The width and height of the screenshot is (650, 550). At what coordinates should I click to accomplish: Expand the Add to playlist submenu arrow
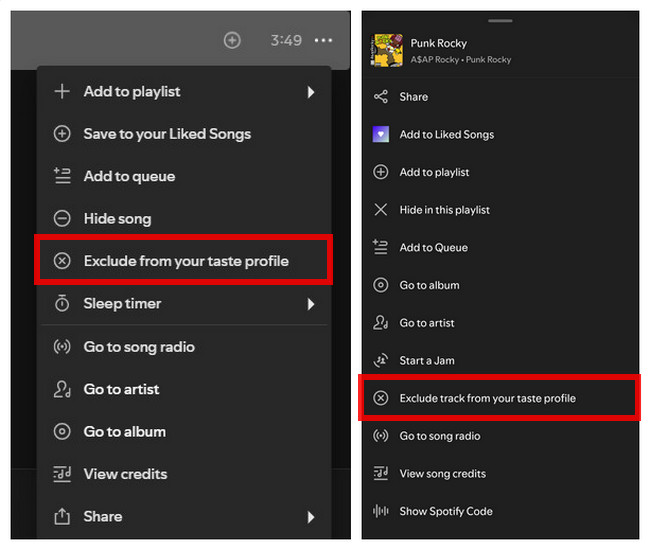click(310, 92)
